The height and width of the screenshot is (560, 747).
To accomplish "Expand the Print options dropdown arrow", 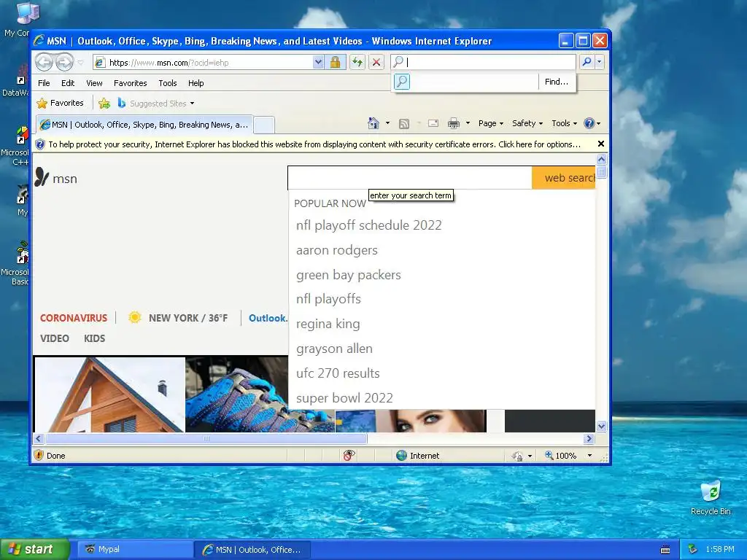I will tap(468, 123).
